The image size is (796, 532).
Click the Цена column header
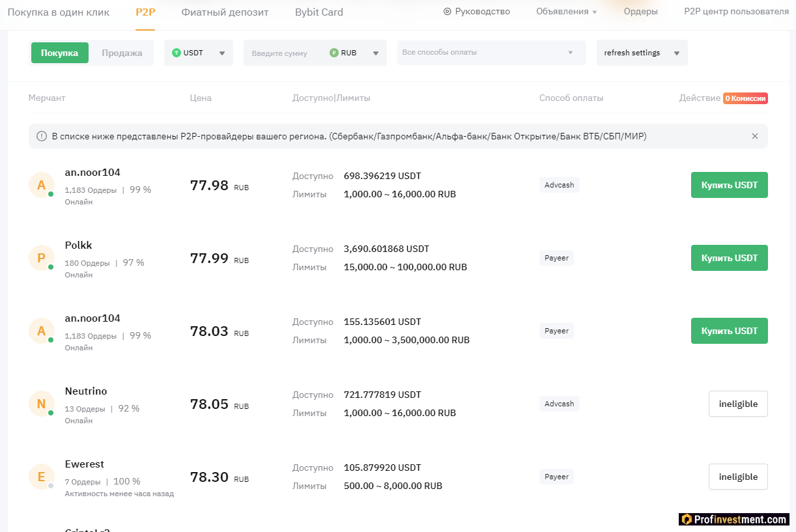[201, 98]
